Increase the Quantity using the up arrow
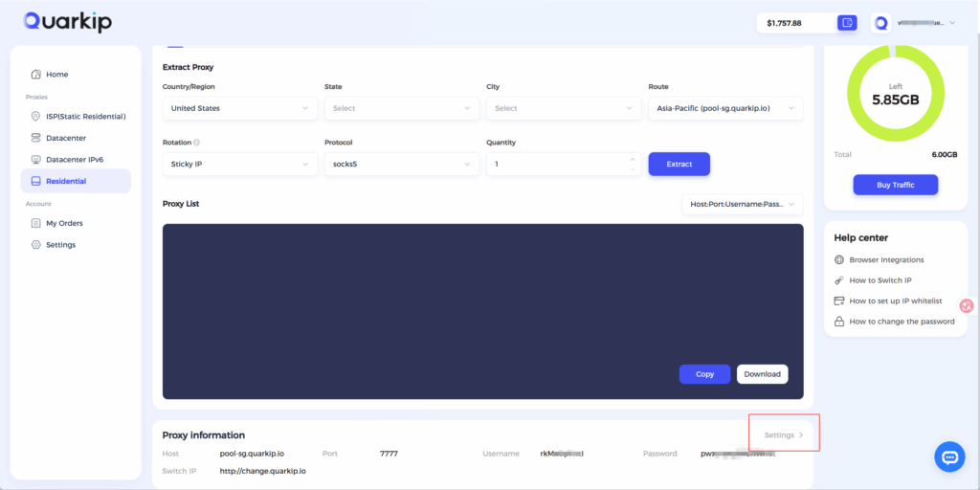The image size is (980, 490). click(x=631, y=159)
